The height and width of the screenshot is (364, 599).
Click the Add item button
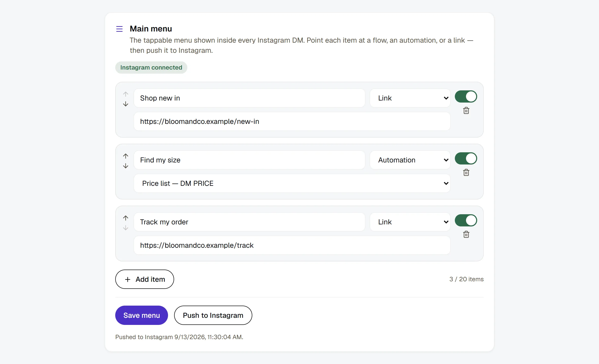(145, 279)
